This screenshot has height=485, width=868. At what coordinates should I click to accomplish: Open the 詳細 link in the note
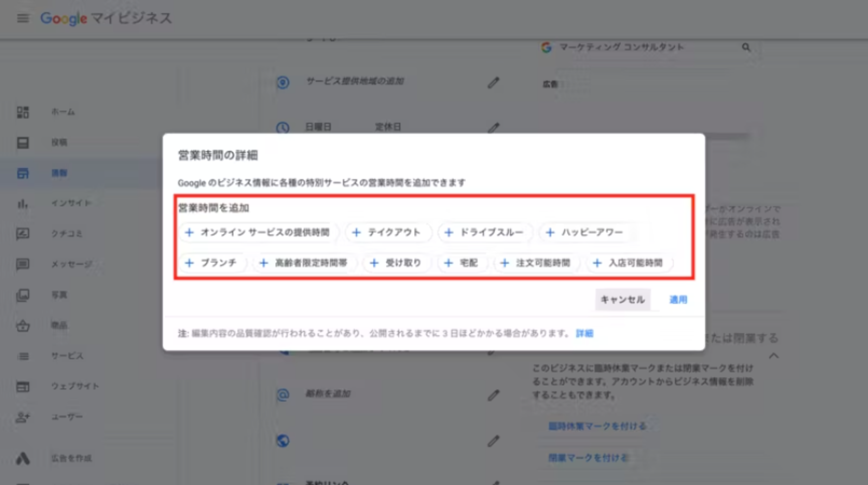[x=584, y=333]
